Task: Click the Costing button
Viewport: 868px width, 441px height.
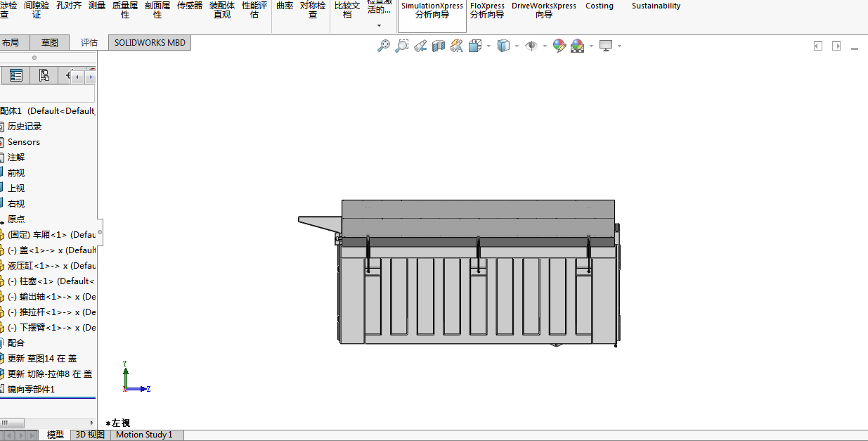Action: point(600,6)
